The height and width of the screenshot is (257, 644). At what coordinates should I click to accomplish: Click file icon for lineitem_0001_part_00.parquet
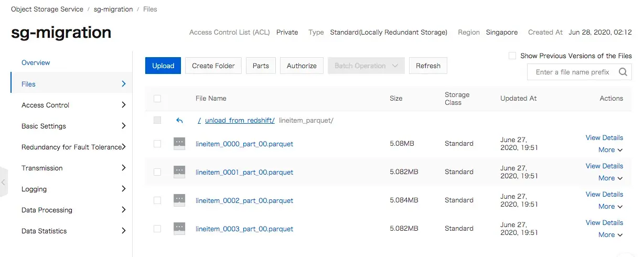click(179, 172)
